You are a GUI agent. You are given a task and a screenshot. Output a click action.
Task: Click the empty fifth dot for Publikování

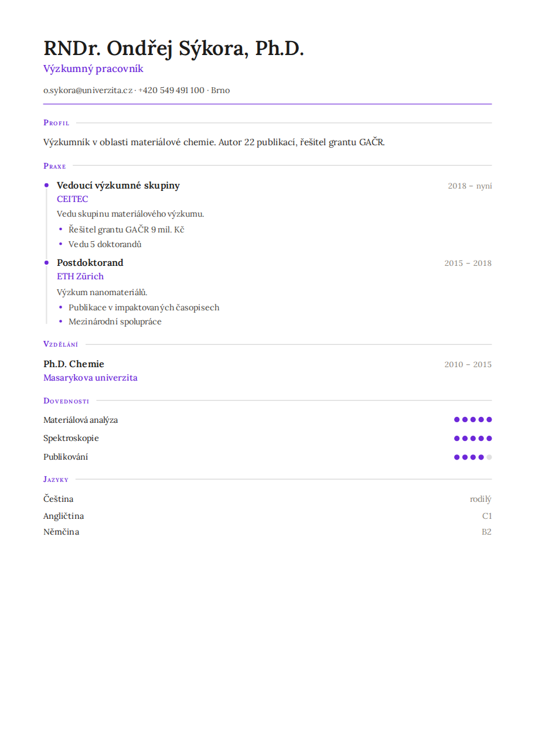pyautogui.click(x=489, y=457)
